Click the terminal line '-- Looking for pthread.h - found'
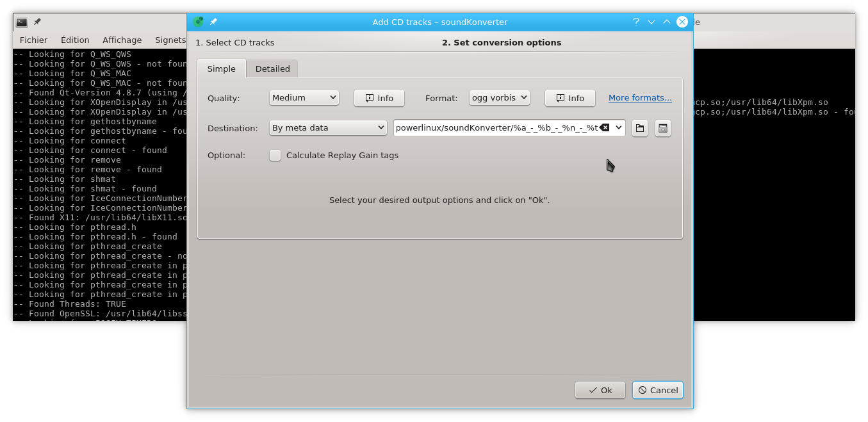The image size is (868, 422). tap(95, 237)
